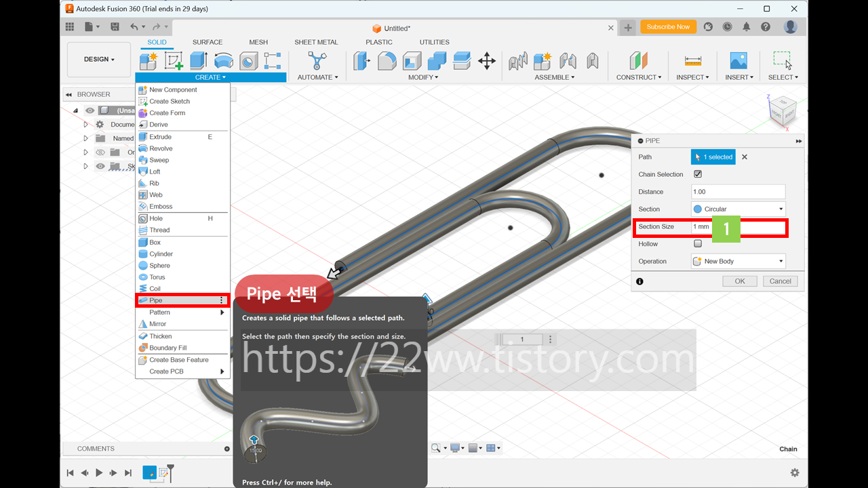The image size is (868, 488).
Task: Click OK in the PIPE dialog
Action: [x=740, y=281]
